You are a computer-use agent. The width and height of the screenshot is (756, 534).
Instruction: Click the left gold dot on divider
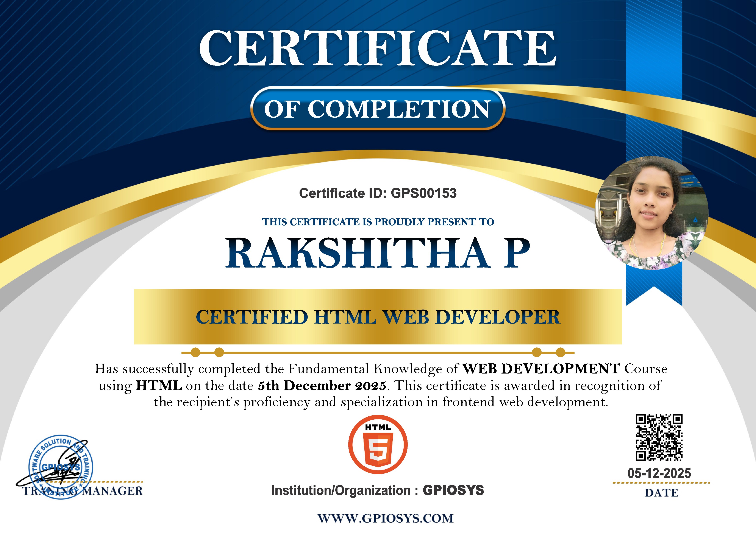tap(195, 352)
